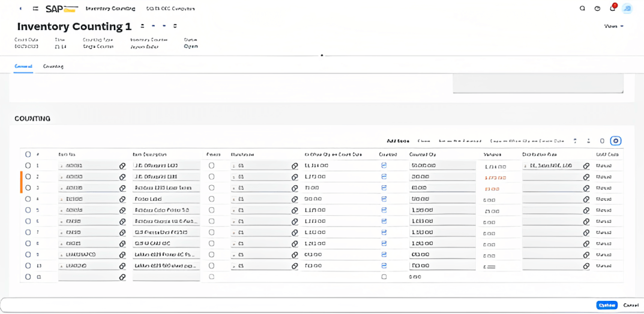The height and width of the screenshot is (314, 644).
Task: Switch to the General tab
Action: [23, 66]
